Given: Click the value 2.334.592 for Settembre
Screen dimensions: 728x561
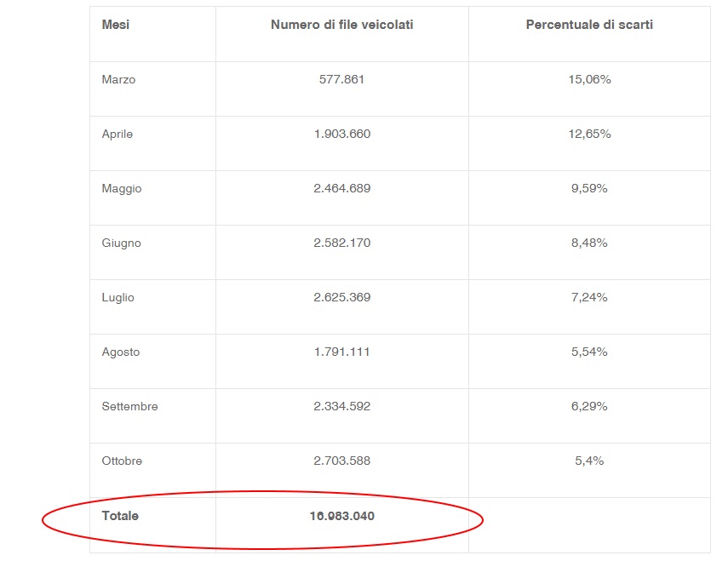Looking at the screenshot, I should (x=341, y=406).
